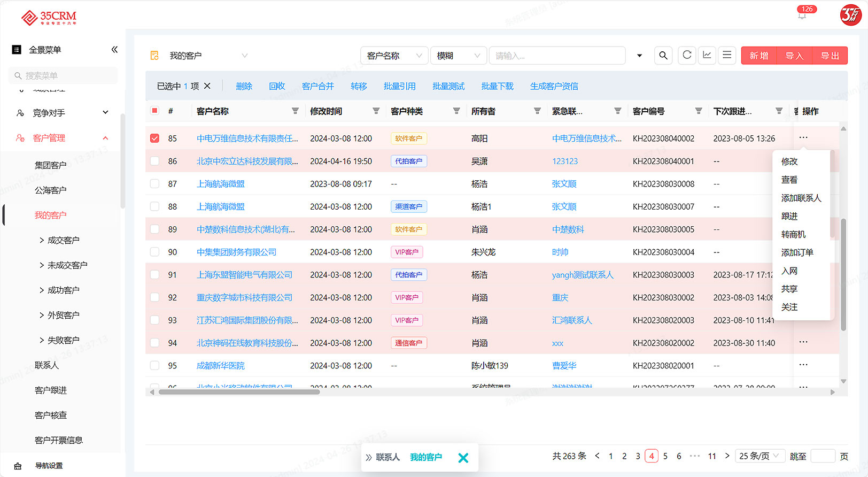The height and width of the screenshot is (477, 868).
Task: Click the 搜索菜单 input field
Action: [x=63, y=75]
